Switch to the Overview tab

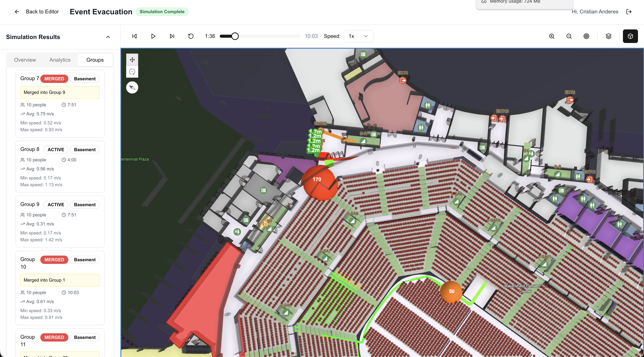tap(25, 60)
